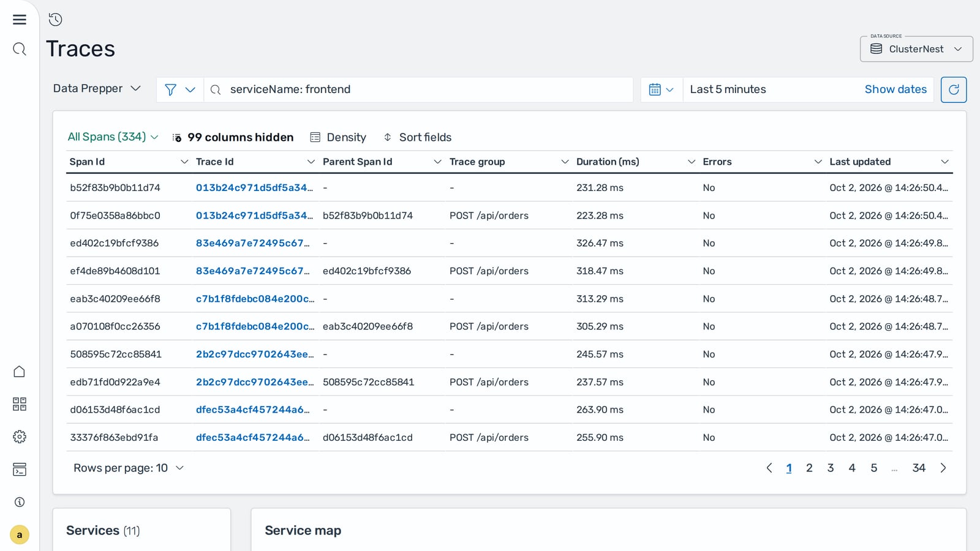Open settings gear icon in sidebar
Viewport: 980px width, 551px height.
click(20, 437)
